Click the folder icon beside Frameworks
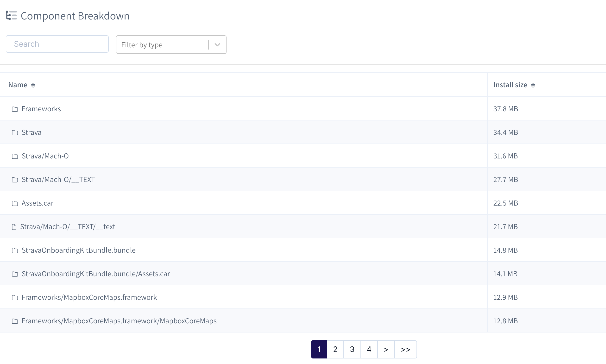 15,109
